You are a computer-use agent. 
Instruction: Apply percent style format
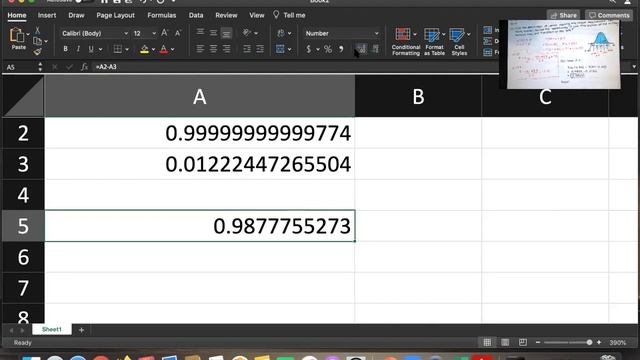coord(328,49)
